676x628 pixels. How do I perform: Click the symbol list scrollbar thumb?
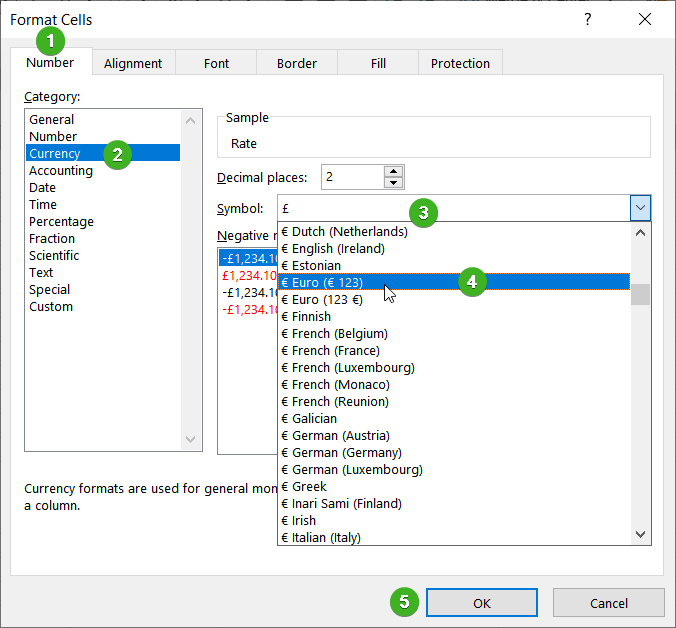pyautogui.click(x=640, y=295)
